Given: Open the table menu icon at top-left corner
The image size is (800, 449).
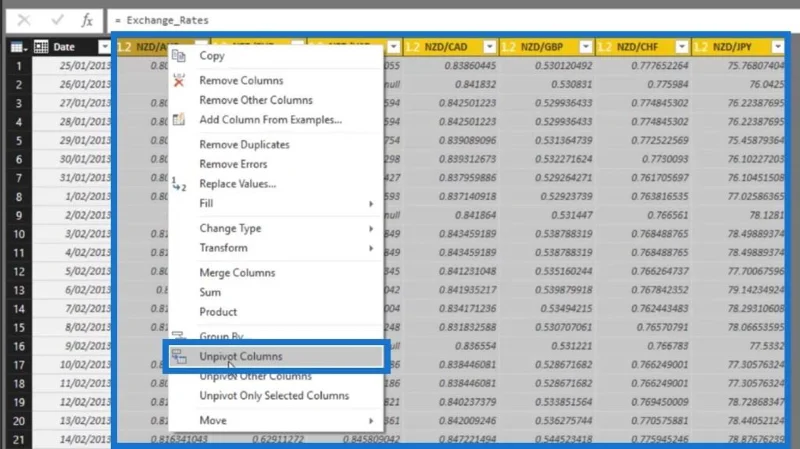Looking at the screenshot, I should tap(18, 47).
